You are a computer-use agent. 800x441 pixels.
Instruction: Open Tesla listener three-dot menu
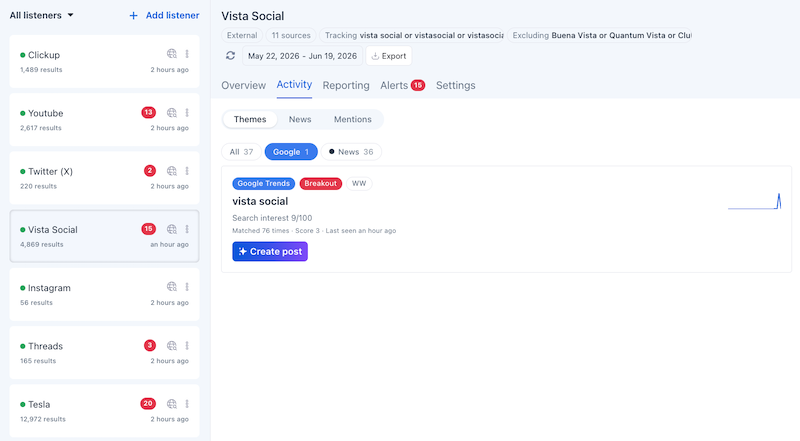point(187,404)
